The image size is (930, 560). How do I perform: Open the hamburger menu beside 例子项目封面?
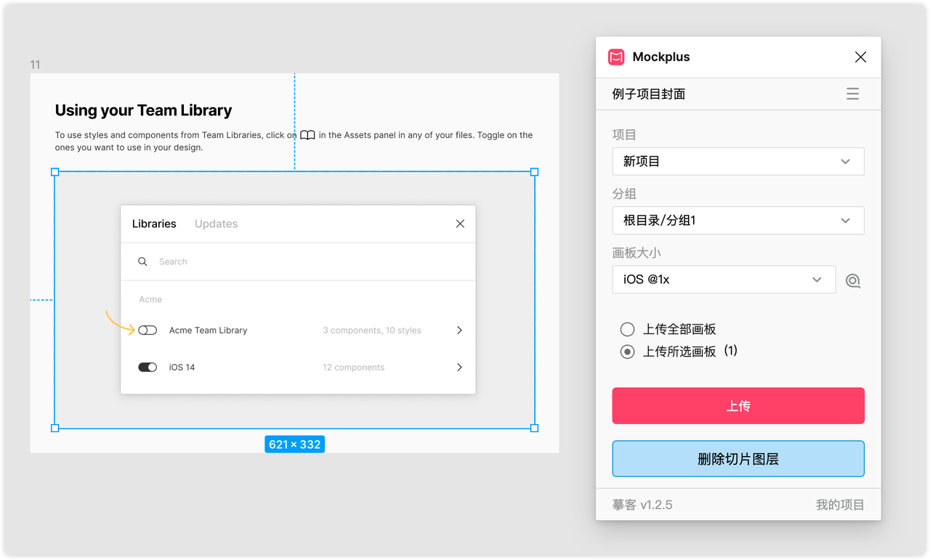[852, 94]
